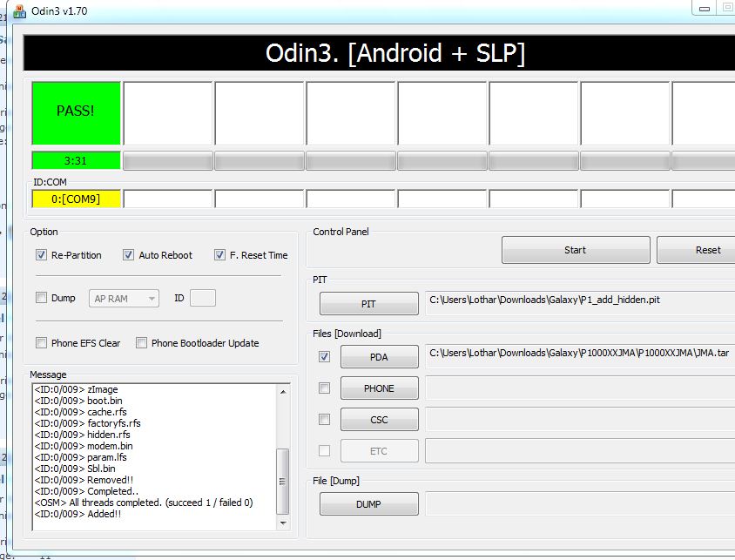
Task: Click the PIT file path field
Action: (x=580, y=303)
